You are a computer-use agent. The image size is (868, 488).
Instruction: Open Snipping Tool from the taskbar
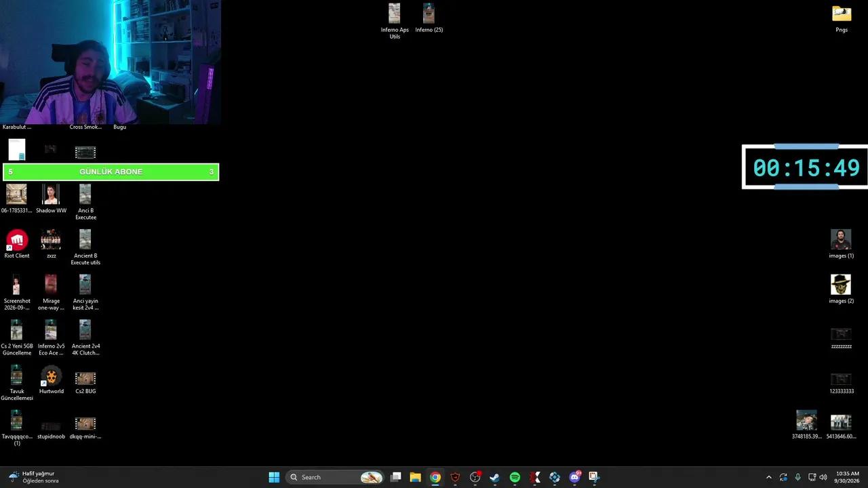[594, 477]
